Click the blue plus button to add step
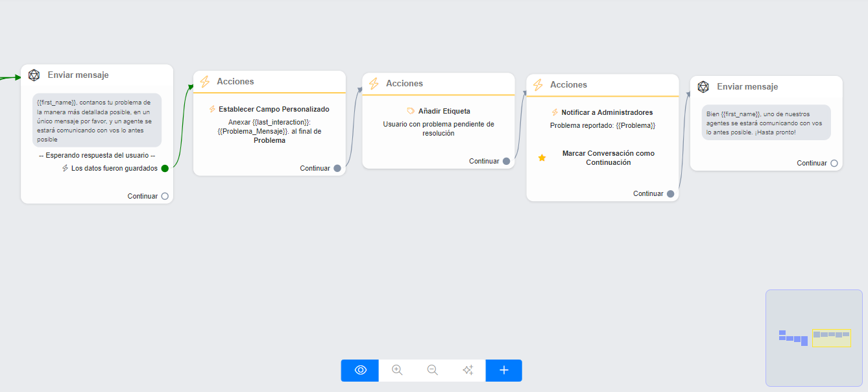868x392 pixels. click(x=503, y=370)
